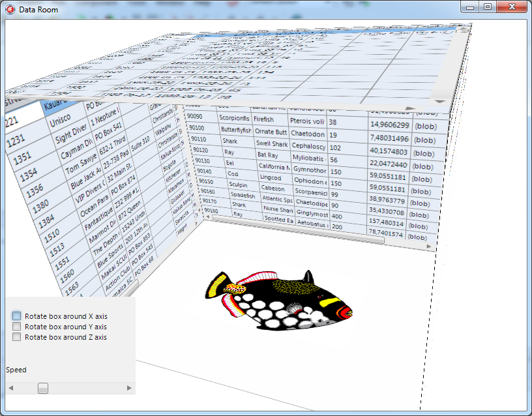
Task: Select the 'Fantastique' company cell
Action: tap(98, 218)
